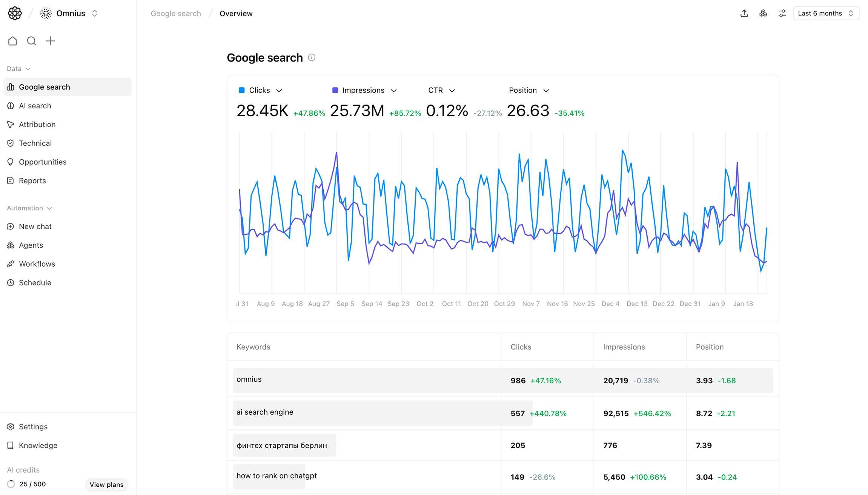
Task: Click the filter sliders icon near date selector
Action: [x=782, y=13]
